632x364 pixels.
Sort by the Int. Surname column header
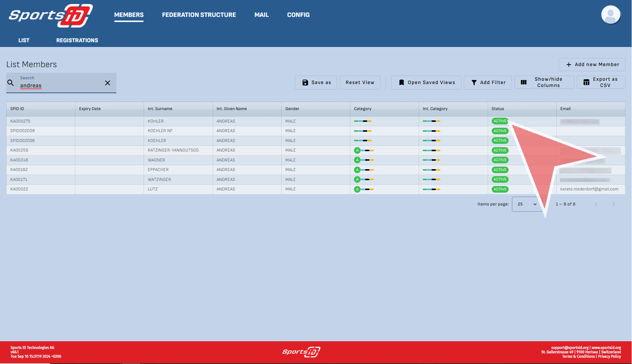160,109
